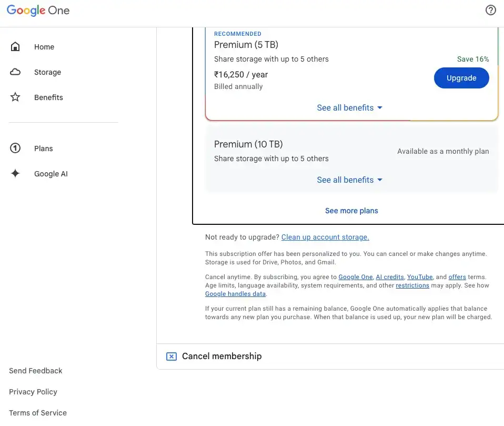Image resolution: width=504 pixels, height=426 pixels.
Task: Send Feedback from the sidebar
Action: pos(36,371)
